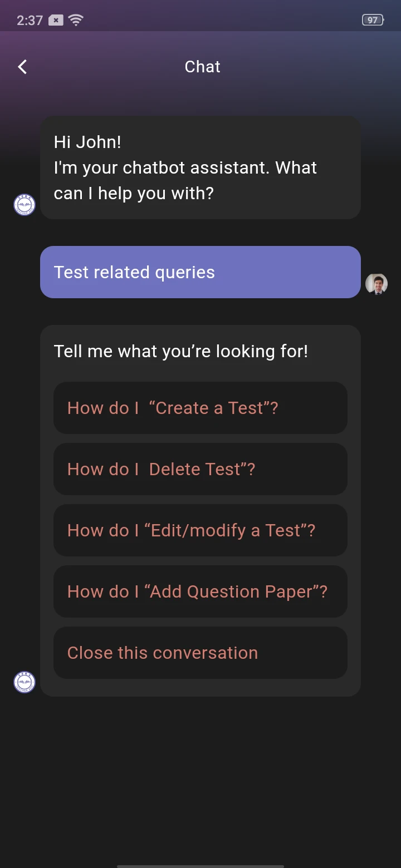Image resolution: width=401 pixels, height=868 pixels.
Task: Tap the battery level indicator
Action: coord(373,20)
